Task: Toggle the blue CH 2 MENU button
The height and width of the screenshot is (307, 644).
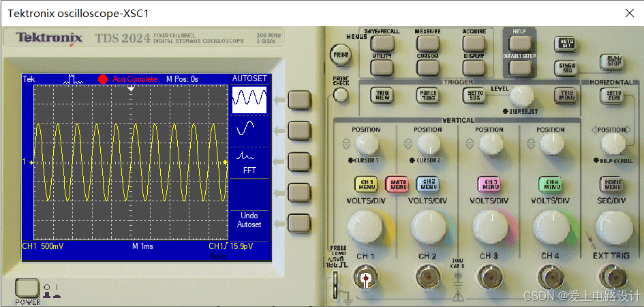Action: pos(428,184)
